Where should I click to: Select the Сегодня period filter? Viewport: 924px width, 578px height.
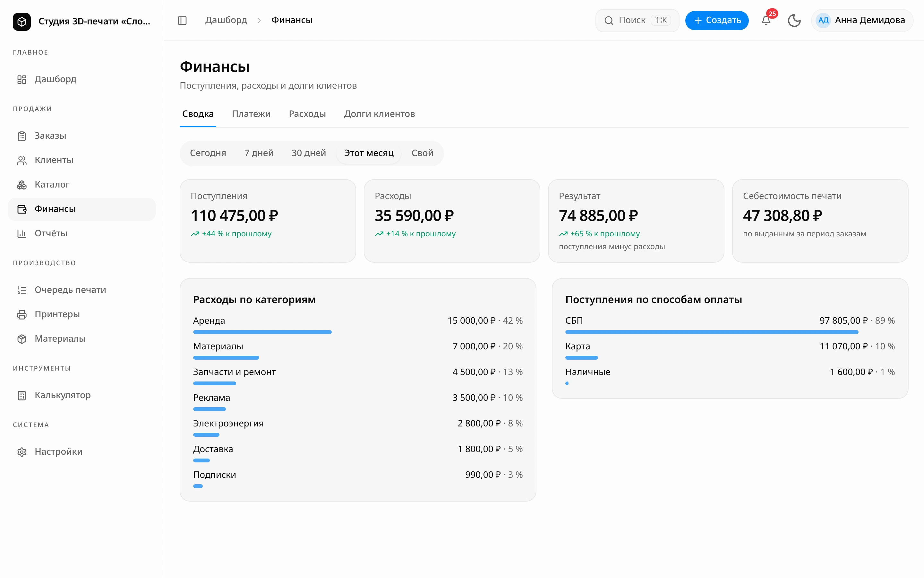[x=208, y=153]
